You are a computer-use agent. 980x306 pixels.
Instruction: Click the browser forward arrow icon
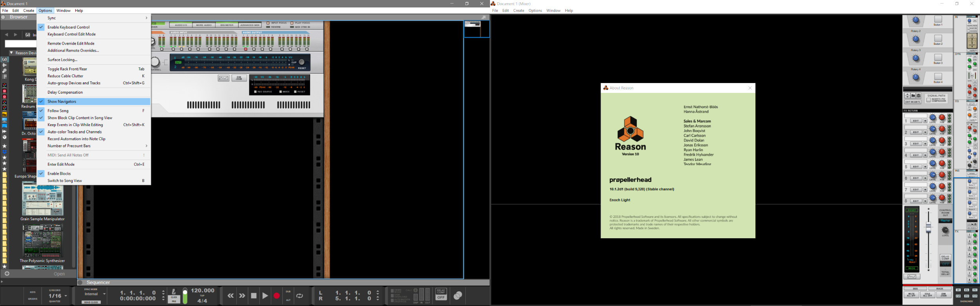tap(16, 34)
